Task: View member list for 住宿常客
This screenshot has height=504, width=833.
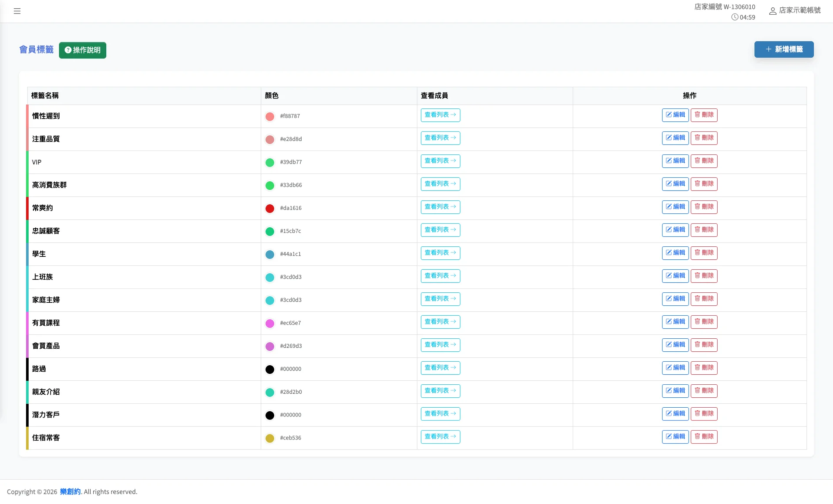Action: tap(440, 437)
